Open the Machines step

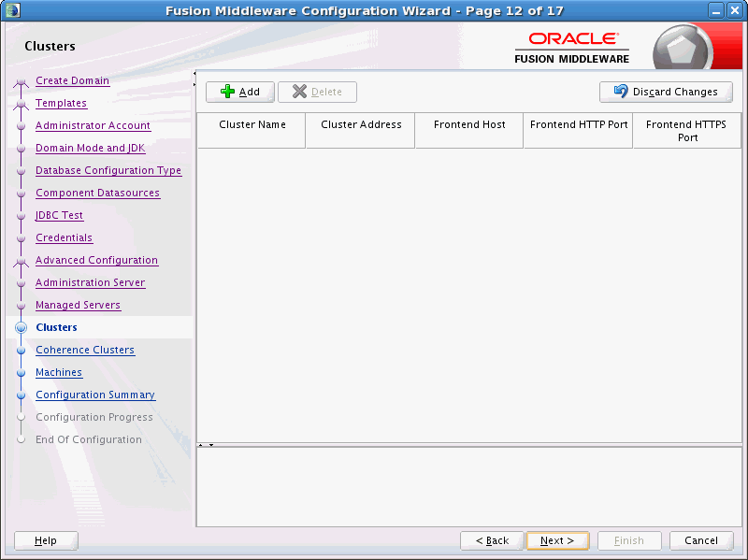pyautogui.click(x=59, y=372)
